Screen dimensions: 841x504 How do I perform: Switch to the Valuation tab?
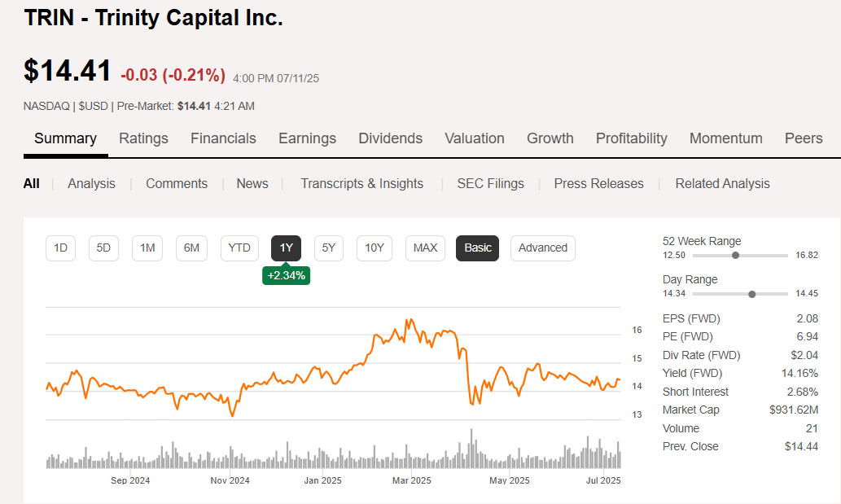click(475, 138)
